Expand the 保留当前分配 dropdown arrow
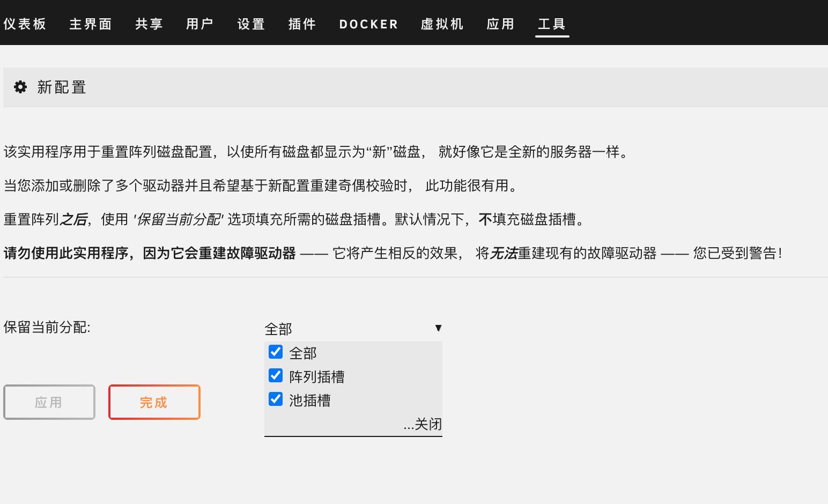The height and width of the screenshot is (504, 828). tap(438, 328)
